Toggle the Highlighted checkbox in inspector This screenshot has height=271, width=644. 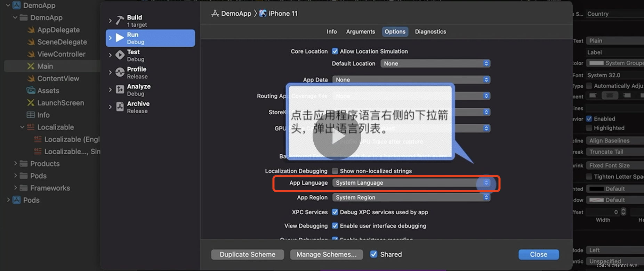pos(589,128)
